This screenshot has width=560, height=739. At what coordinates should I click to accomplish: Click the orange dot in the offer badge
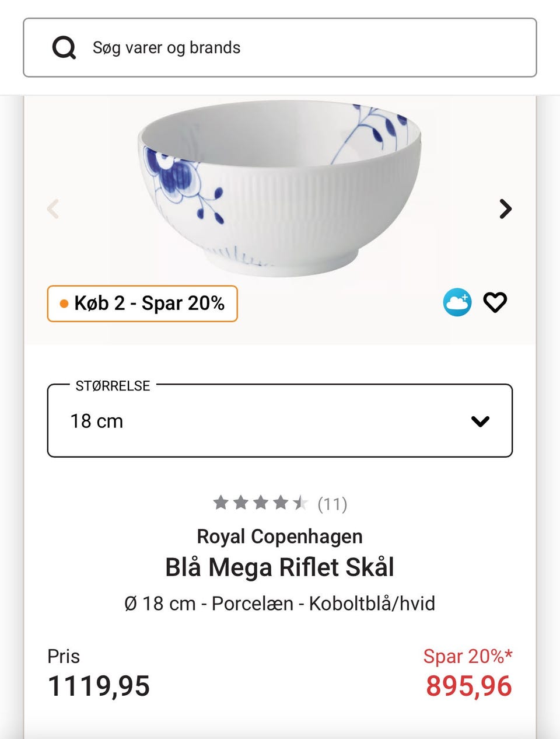[x=64, y=304]
